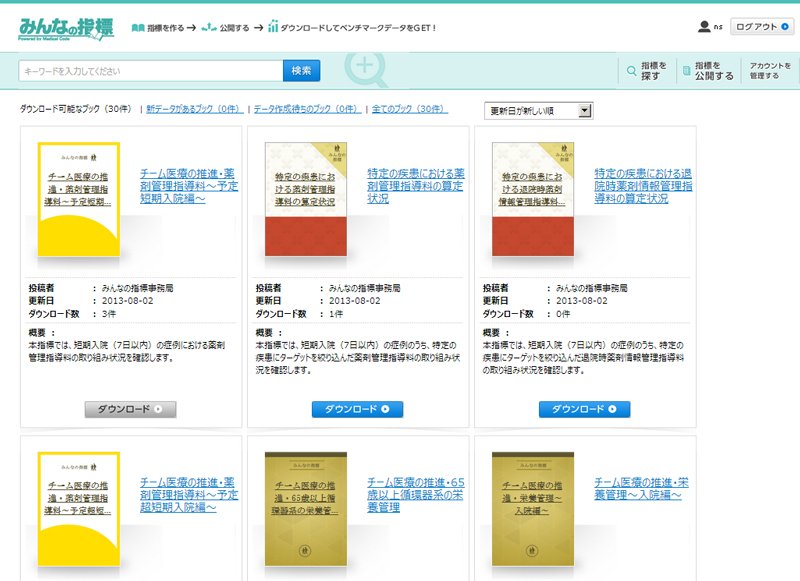Open link 特定の疾患における退院時薬剤情報管理指導料の算定状況

[643, 186]
